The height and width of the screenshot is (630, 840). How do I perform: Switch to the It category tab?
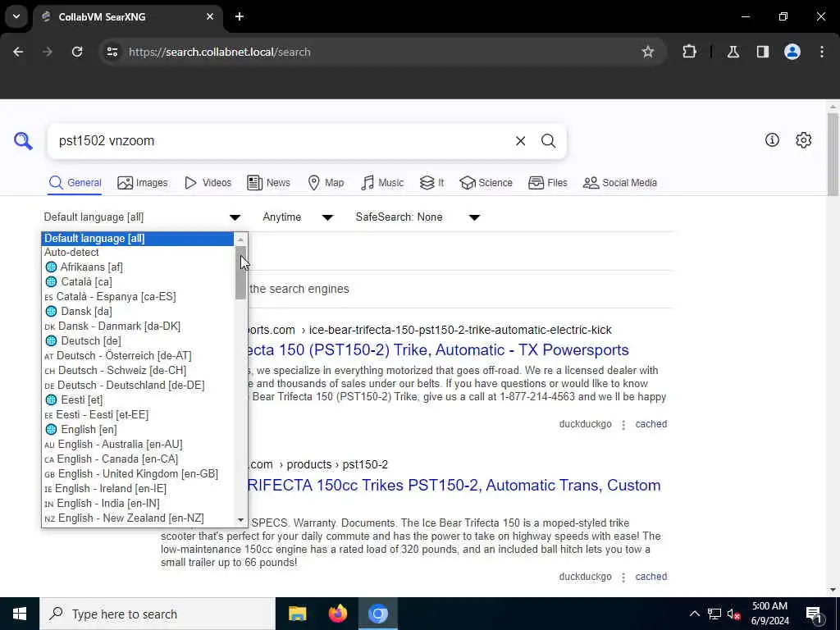click(x=431, y=183)
